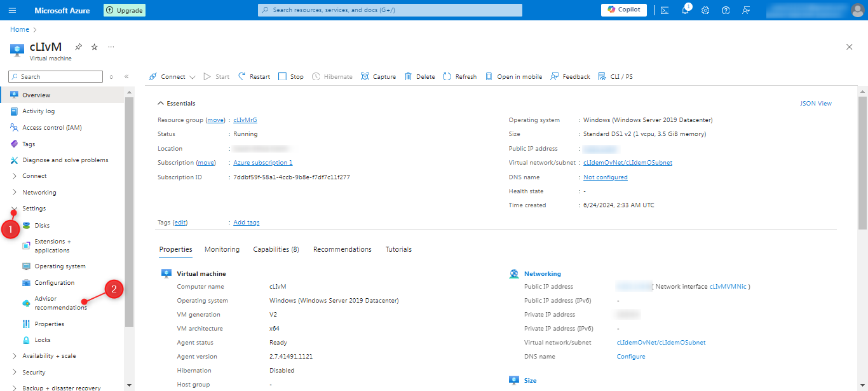Open portal settings gear

pyautogui.click(x=705, y=10)
